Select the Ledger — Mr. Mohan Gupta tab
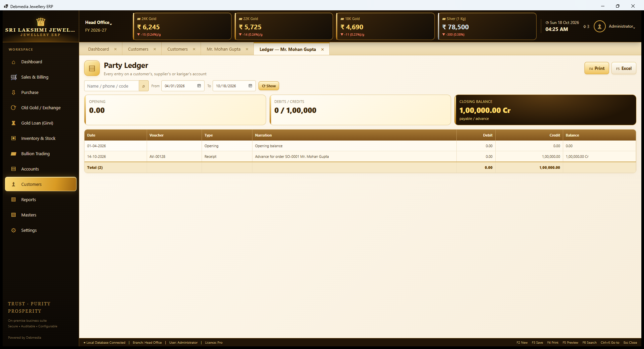Screen dimensions: 644x349 288,49
